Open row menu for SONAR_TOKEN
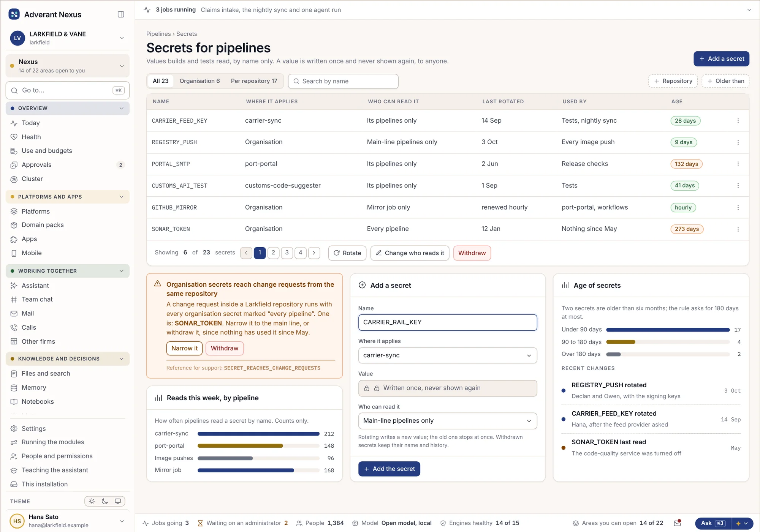Image resolution: width=760 pixels, height=532 pixels. coord(738,229)
